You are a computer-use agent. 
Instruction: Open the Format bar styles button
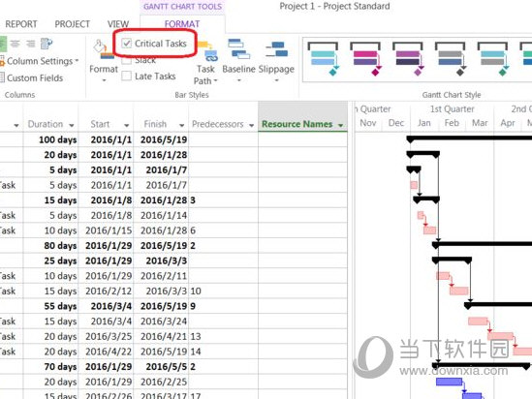(x=104, y=61)
